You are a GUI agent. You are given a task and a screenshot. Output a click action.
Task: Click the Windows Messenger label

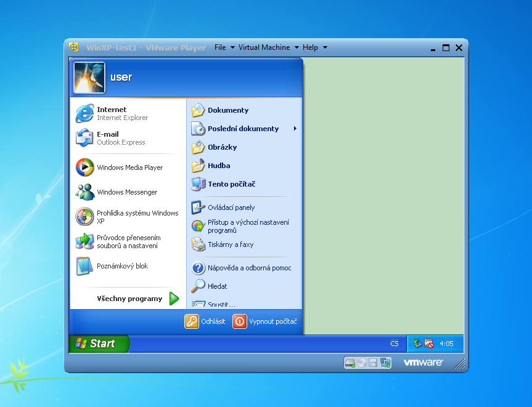coord(127,192)
